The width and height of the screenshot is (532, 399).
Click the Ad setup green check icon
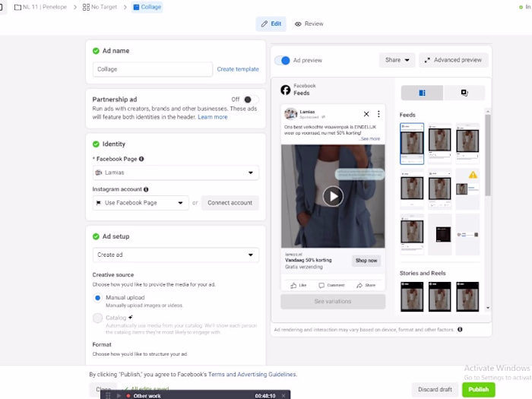pyautogui.click(x=96, y=236)
